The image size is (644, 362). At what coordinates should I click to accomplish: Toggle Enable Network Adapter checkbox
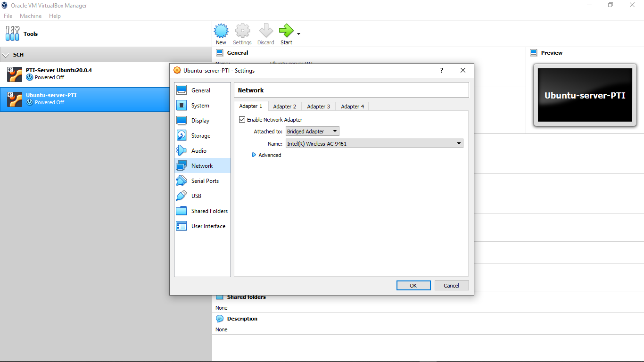coord(242,120)
